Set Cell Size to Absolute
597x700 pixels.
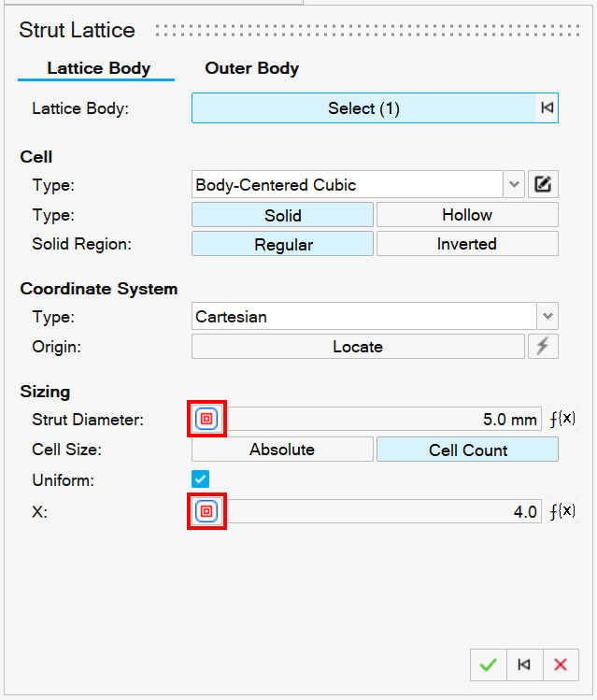(x=282, y=450)
